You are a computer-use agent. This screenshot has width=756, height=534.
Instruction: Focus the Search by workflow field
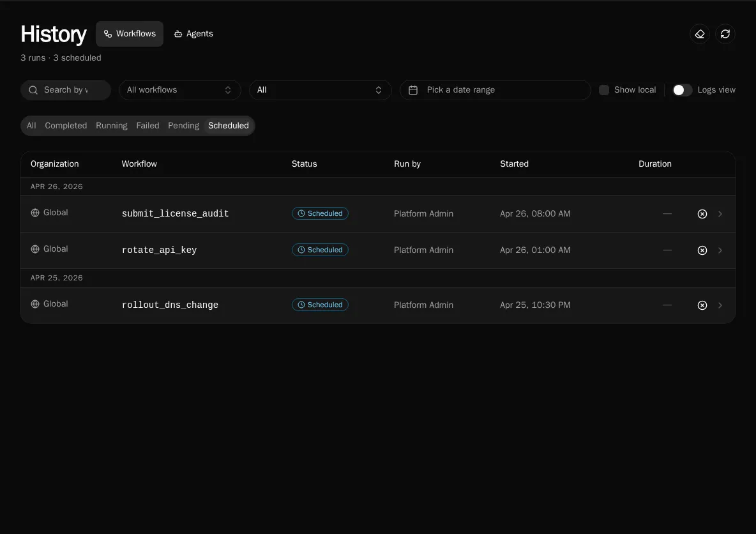click(66, 90)
